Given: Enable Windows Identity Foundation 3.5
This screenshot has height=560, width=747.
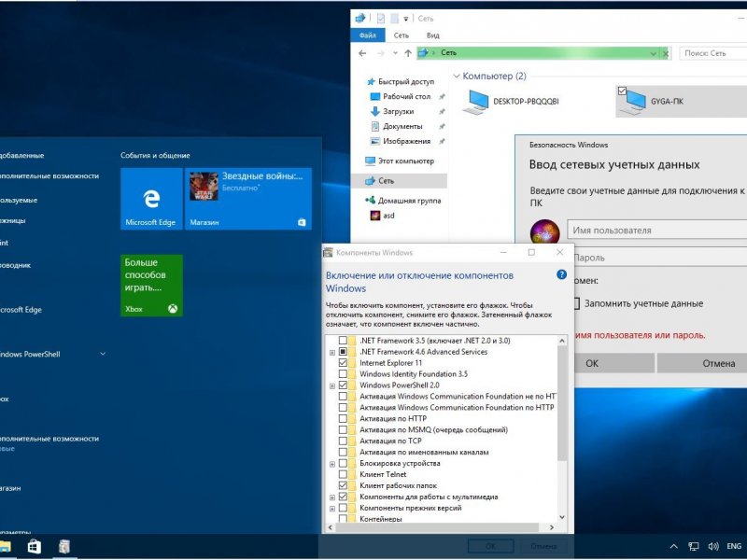Looking at the screenshot, I should (343, 374).
